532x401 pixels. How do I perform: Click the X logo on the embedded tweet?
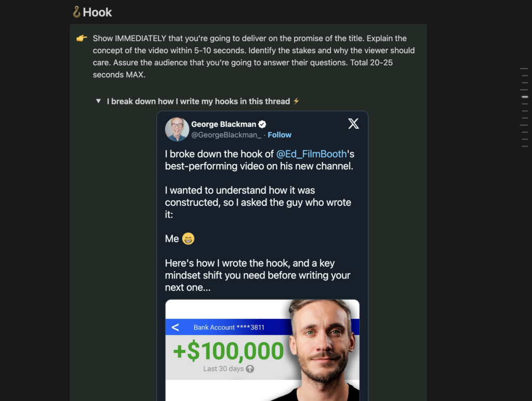[353, 124]
